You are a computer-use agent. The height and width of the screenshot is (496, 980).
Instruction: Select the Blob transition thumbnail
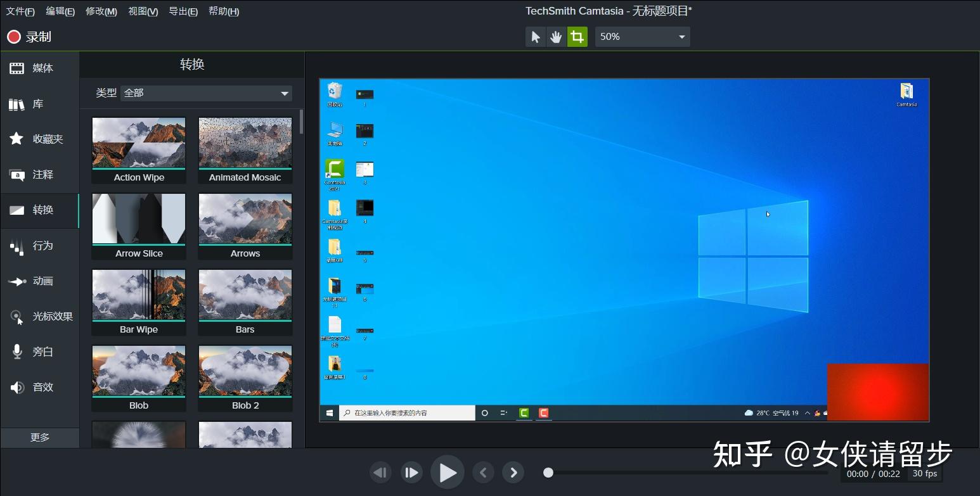click(x=139, y=378)
